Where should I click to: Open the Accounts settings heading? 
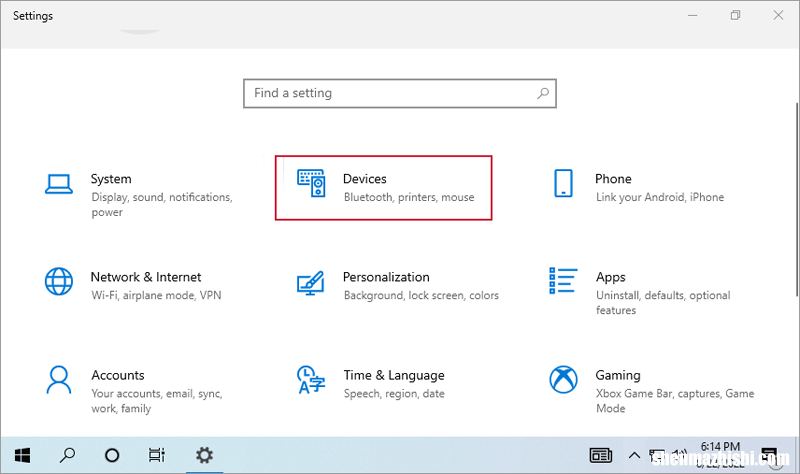click(118, 375)
